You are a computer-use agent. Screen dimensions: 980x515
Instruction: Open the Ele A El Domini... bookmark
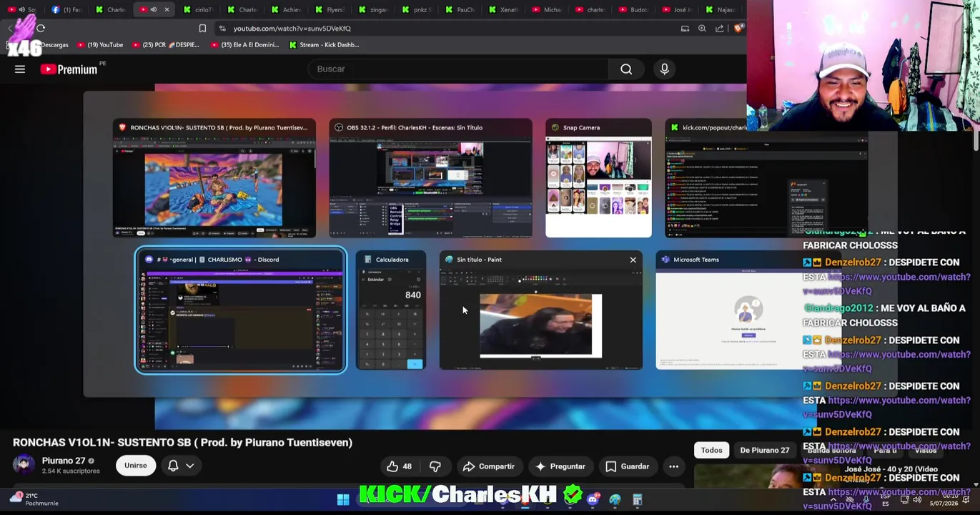tap(244, 44)
